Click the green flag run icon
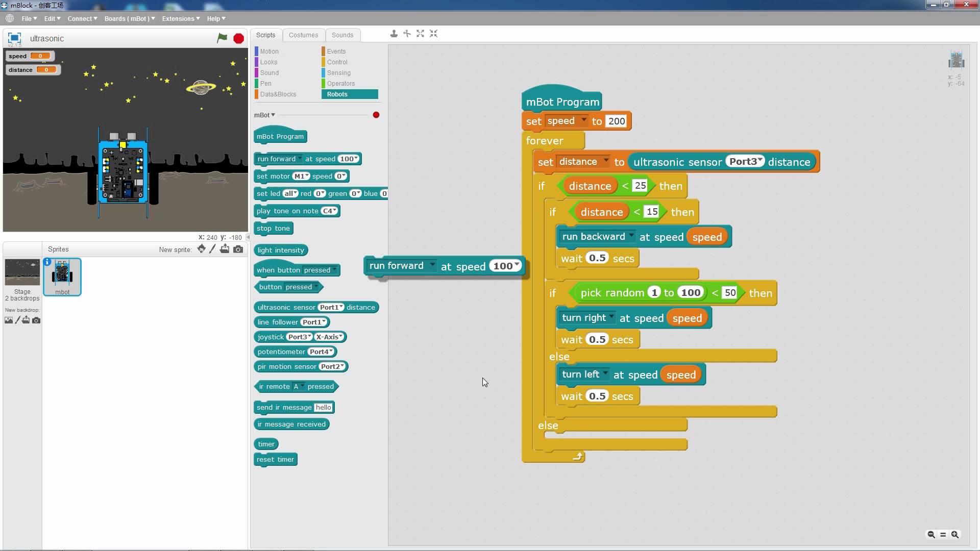 [x=222, y=38]
